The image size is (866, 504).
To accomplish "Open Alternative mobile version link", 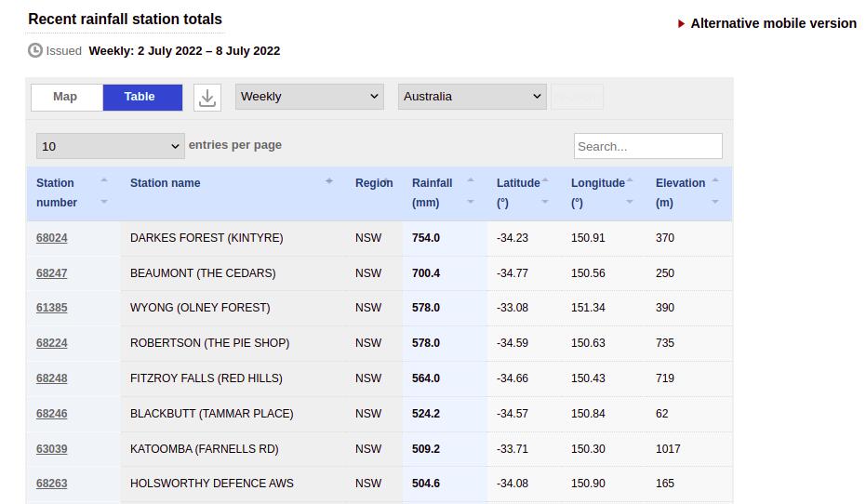I will (x=773, y=24).
